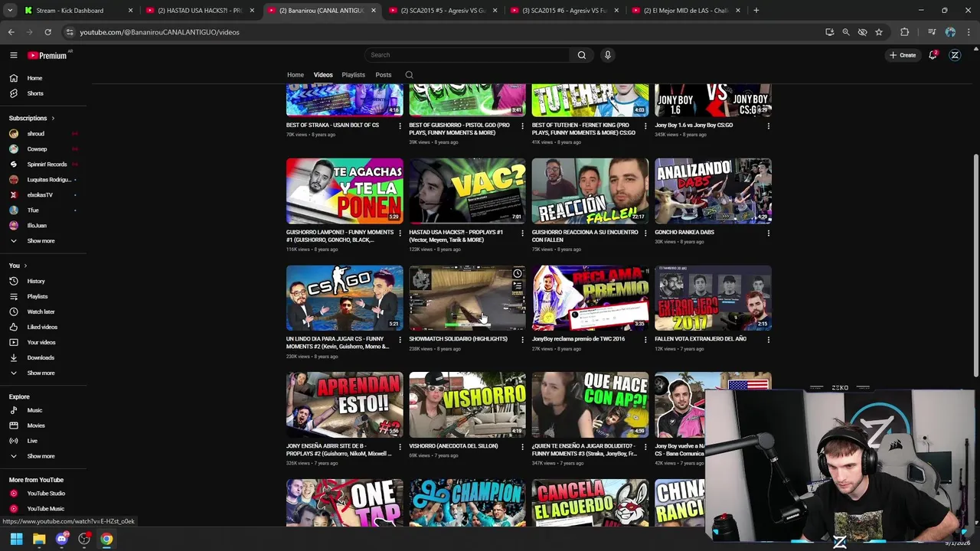The image size is (980, 551).
Task: Open Discord from taskbar
Action: [x=62, y=540]
